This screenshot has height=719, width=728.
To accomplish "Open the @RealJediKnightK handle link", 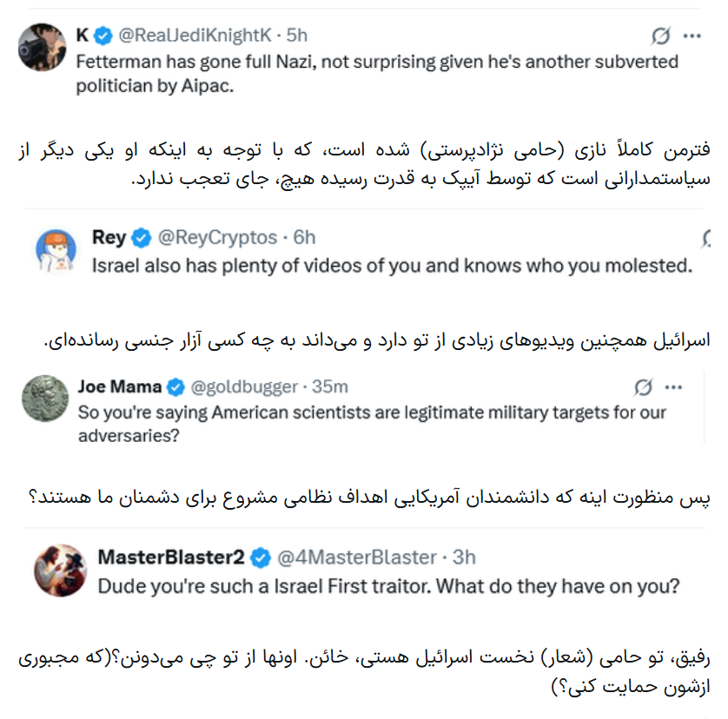I will click(x=195, y=36).
